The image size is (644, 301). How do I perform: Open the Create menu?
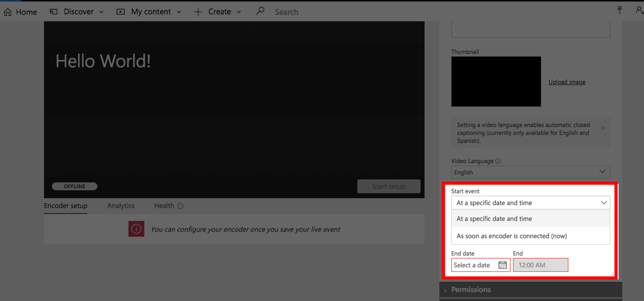218,12
